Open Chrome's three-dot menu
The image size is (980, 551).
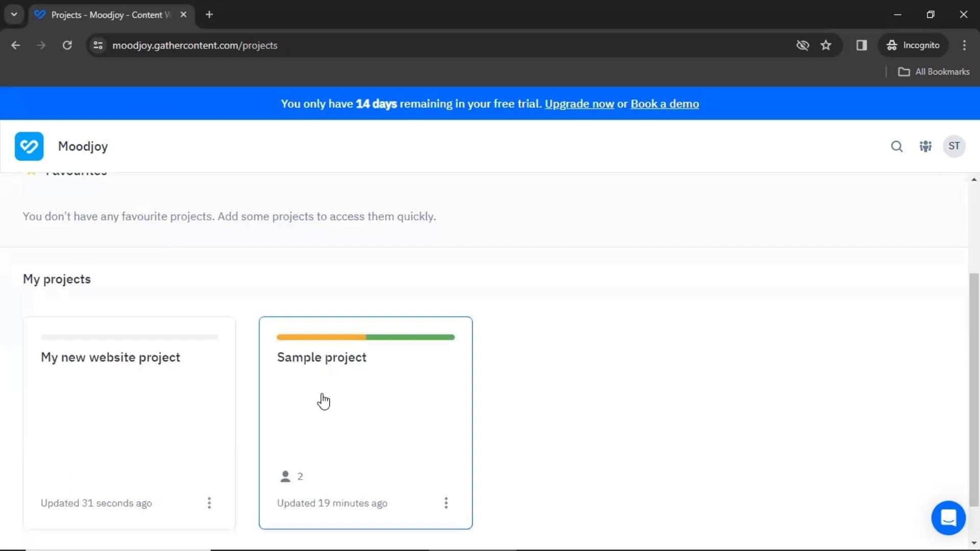(964, 45)
